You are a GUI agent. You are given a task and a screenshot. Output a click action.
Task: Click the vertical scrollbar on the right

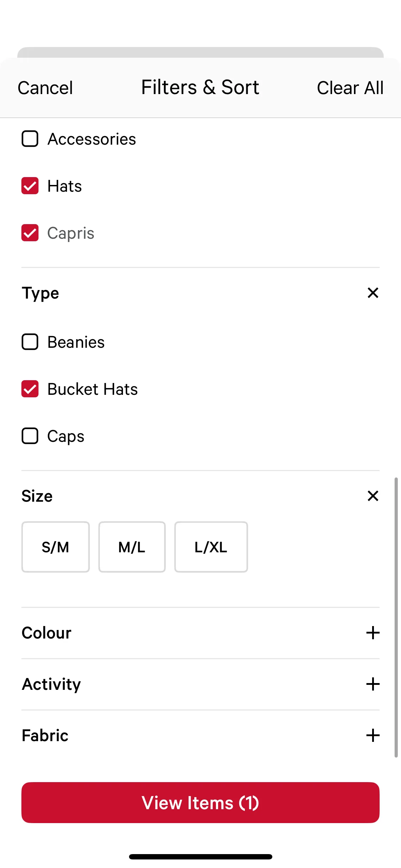tap(396, 616)
